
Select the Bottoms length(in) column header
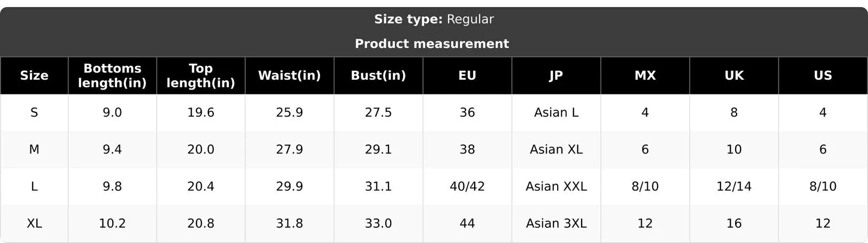click(112, 75)
